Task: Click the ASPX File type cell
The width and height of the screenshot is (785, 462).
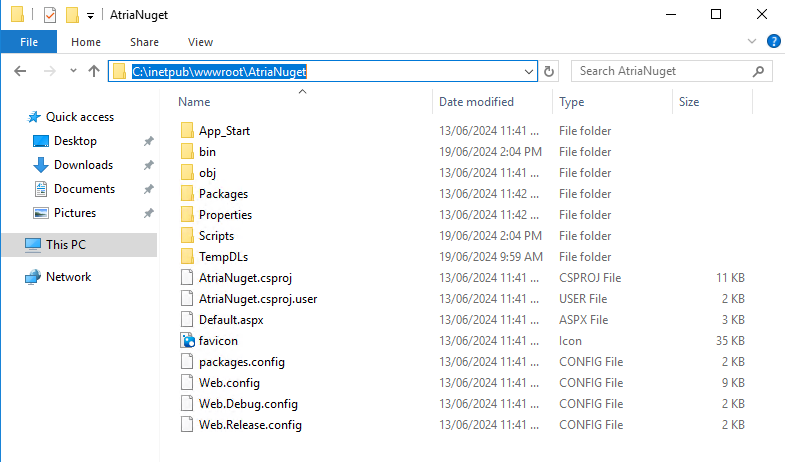Action: tap(583, 320)
